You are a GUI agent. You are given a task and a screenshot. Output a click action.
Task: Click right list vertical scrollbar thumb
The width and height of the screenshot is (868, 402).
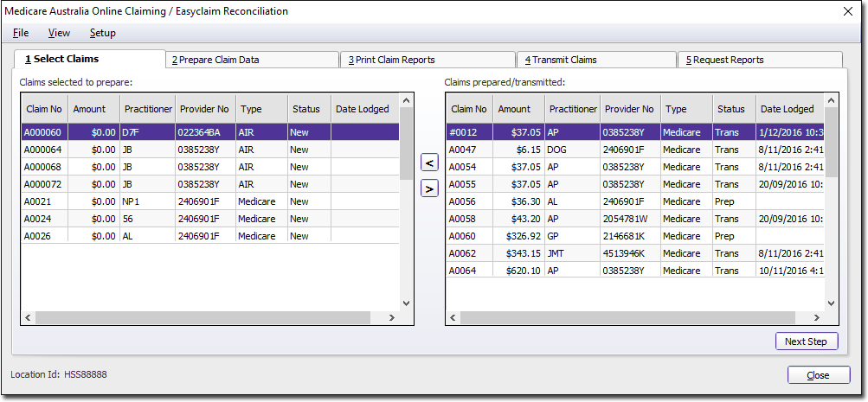click(x=832, y=142)
